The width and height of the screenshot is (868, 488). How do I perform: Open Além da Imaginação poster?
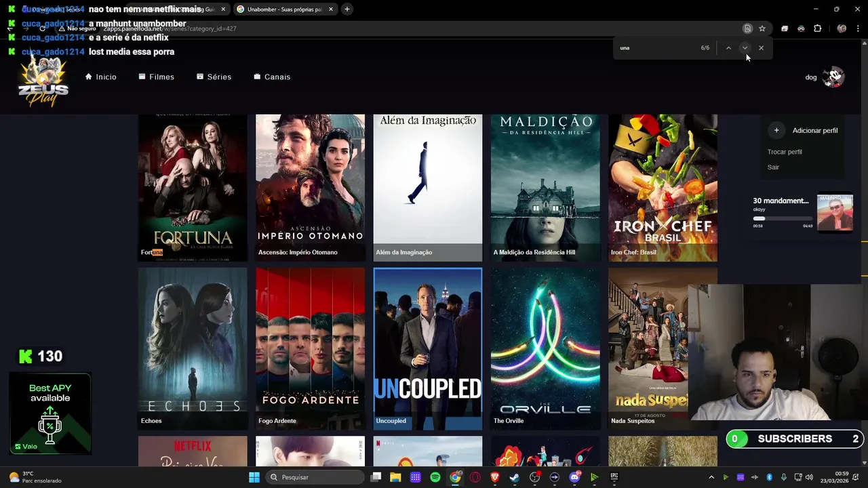(427, 188)
